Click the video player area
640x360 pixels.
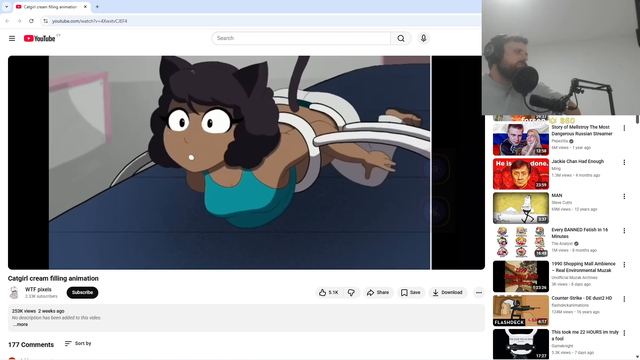click(247, 162)
